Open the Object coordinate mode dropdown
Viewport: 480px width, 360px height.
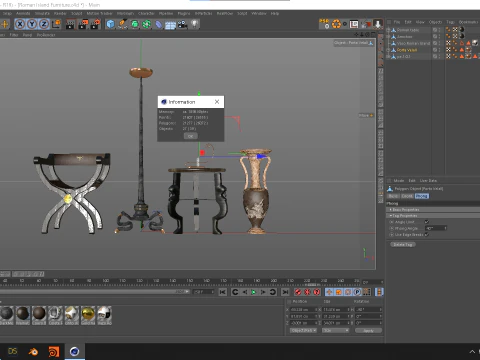click(303, 330)
